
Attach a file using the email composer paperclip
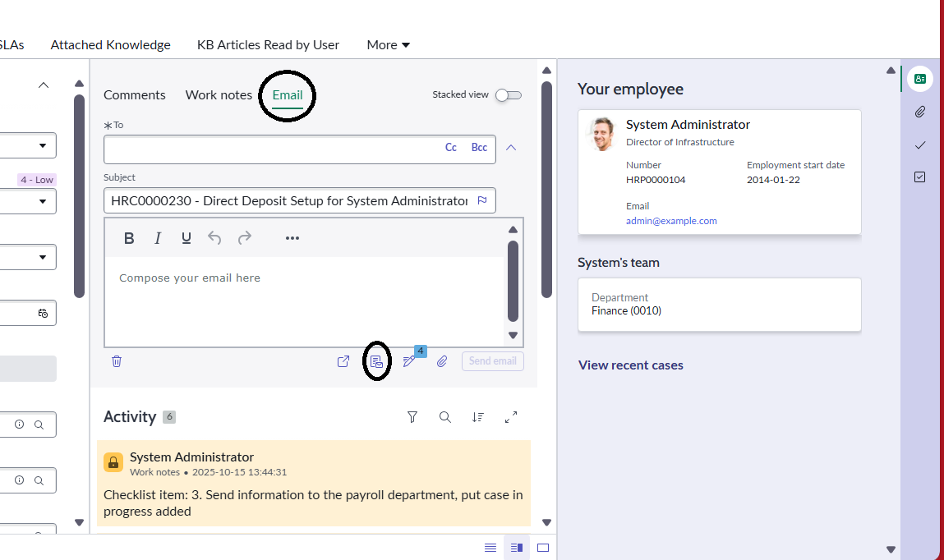pyautogui.click(x=442, y=361)
